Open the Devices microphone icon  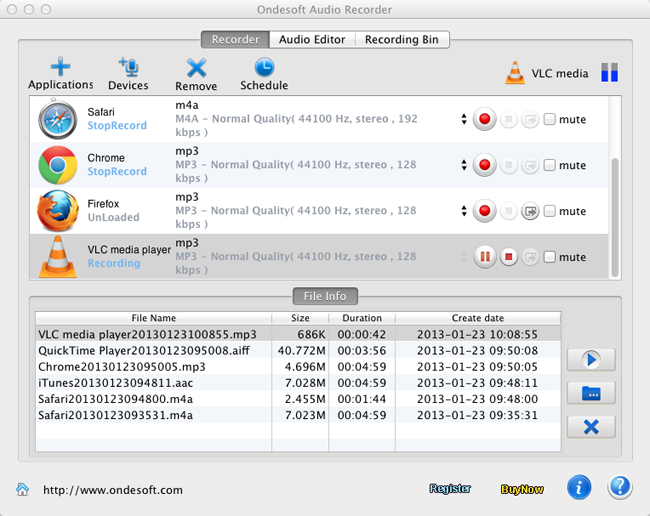pyautogui.click(x=129, y=67)
